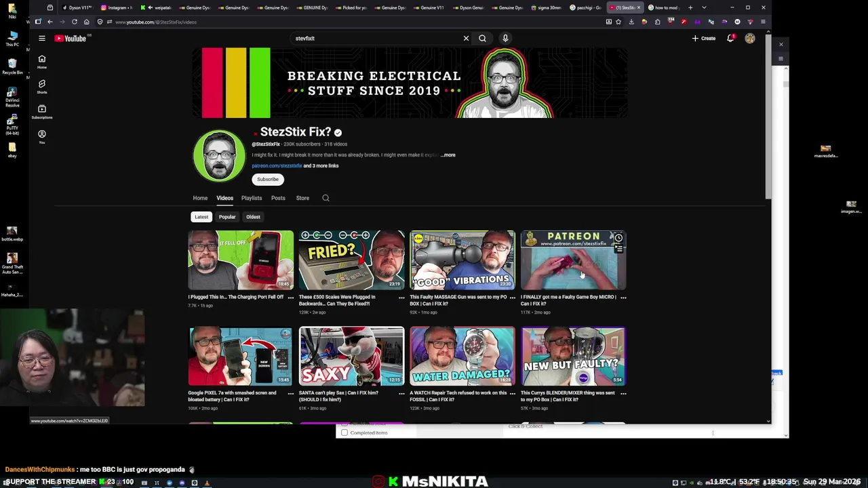Click the browser back arrow
868x488 pixels.
click(50, 22)
